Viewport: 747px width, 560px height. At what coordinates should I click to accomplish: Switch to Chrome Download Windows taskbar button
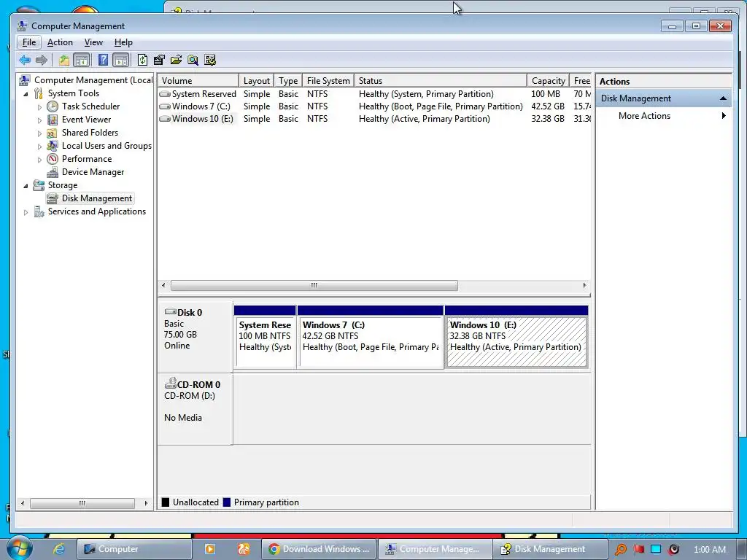click(319, 549)
